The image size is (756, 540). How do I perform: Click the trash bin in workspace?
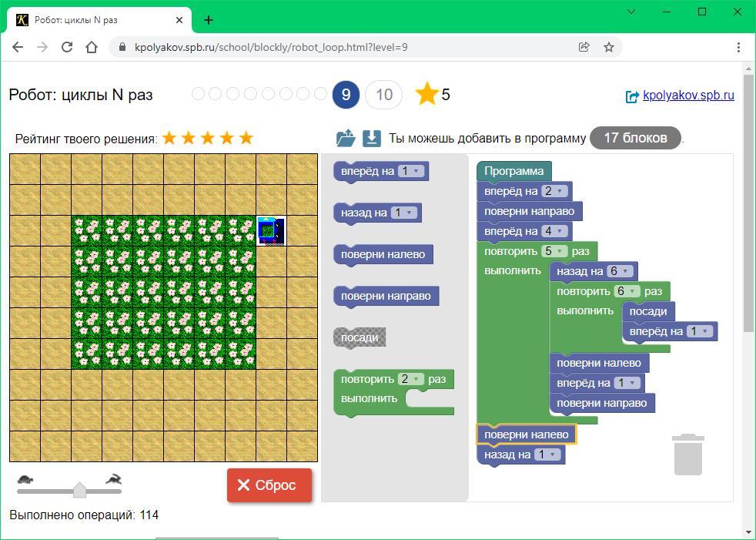[x=688, y=454]
